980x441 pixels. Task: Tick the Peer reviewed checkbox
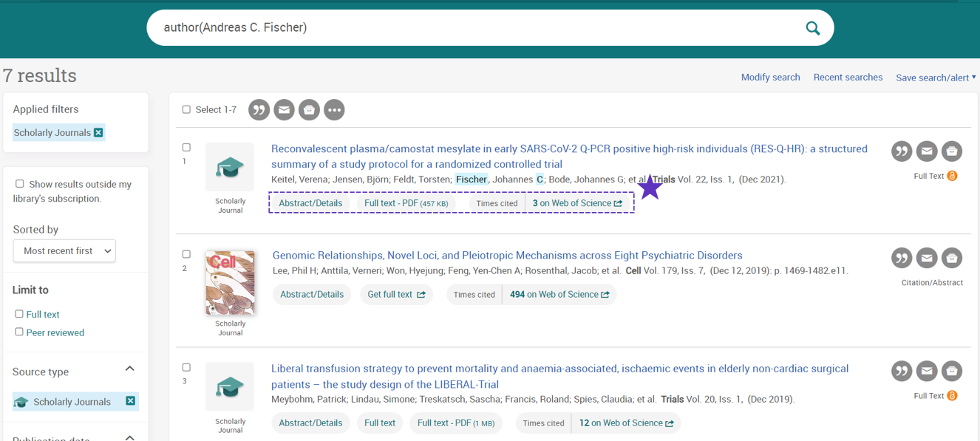point(19,332)
